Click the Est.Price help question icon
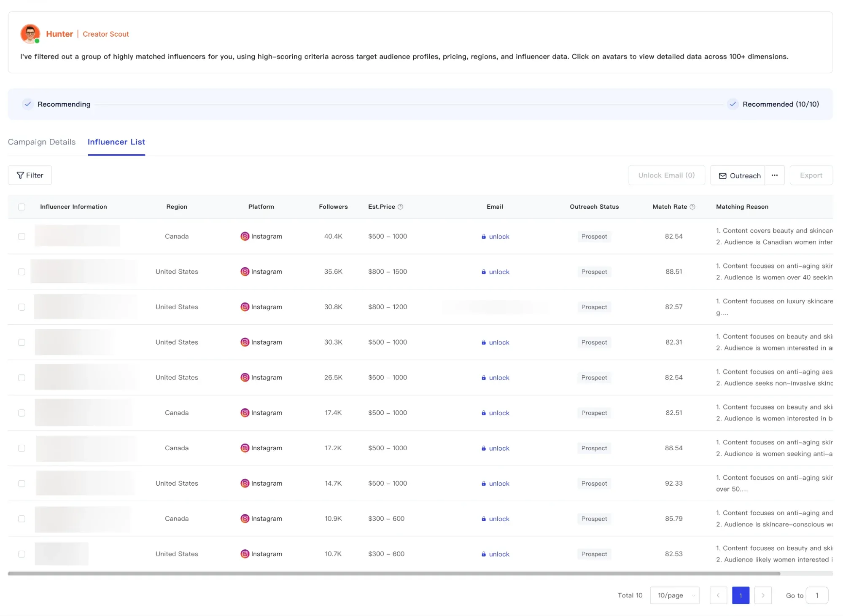This screenshot has height=616, width=843. coord(400,207)
